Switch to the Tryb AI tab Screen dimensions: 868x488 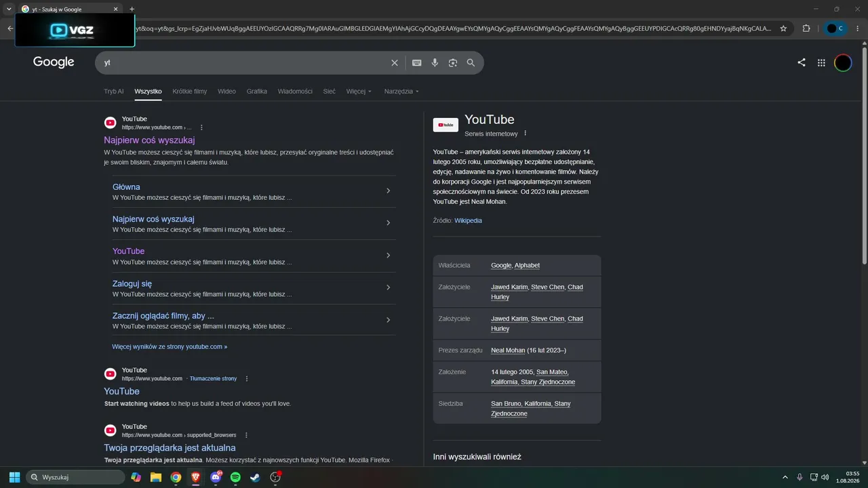click(114, 91)
